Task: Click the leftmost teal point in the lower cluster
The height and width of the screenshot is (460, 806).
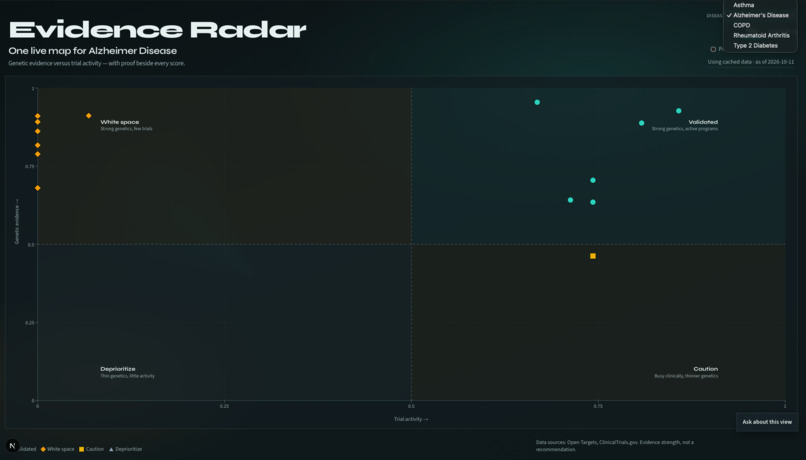Action: coord(571,200)
